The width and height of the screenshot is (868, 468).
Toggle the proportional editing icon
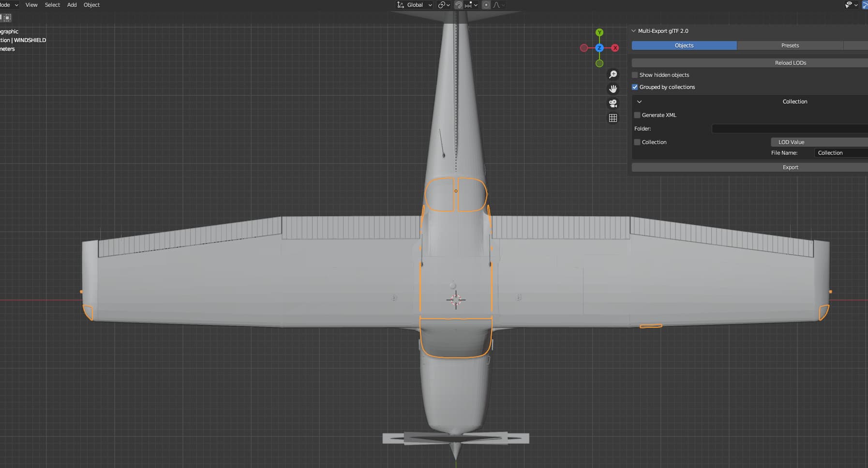click(486, 5)
